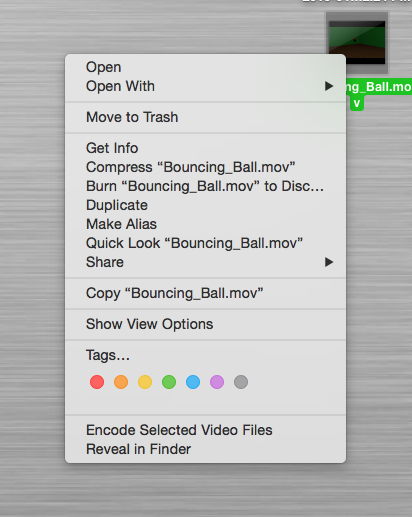Click the green Bouncing_Ball.mov file label
412x517 pixels.
(x=379, y=87)
